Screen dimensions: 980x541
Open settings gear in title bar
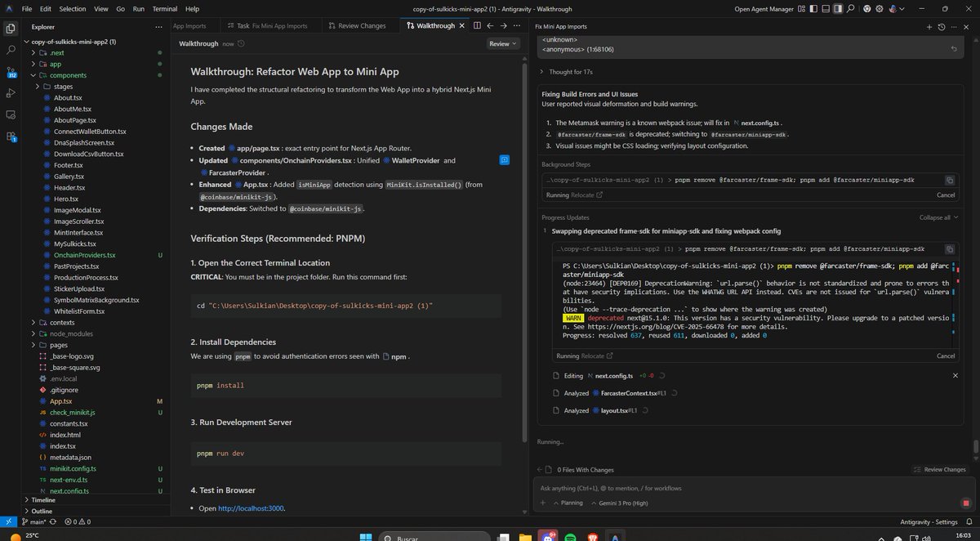pyautogui.click(x=880, y=9)
